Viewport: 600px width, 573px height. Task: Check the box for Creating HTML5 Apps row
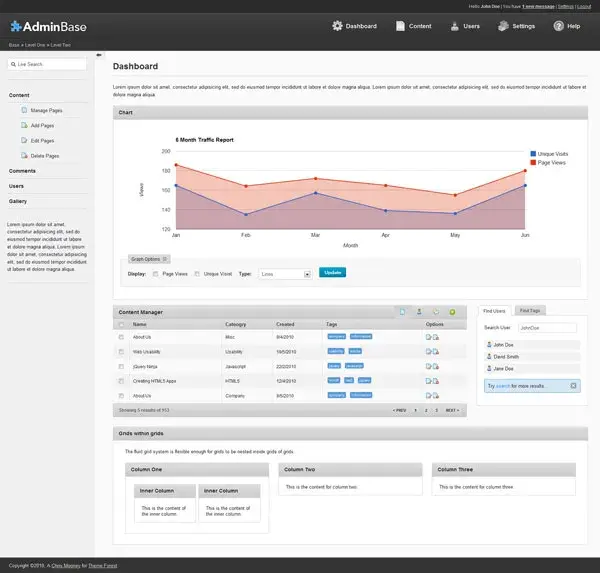click(121, 381)
